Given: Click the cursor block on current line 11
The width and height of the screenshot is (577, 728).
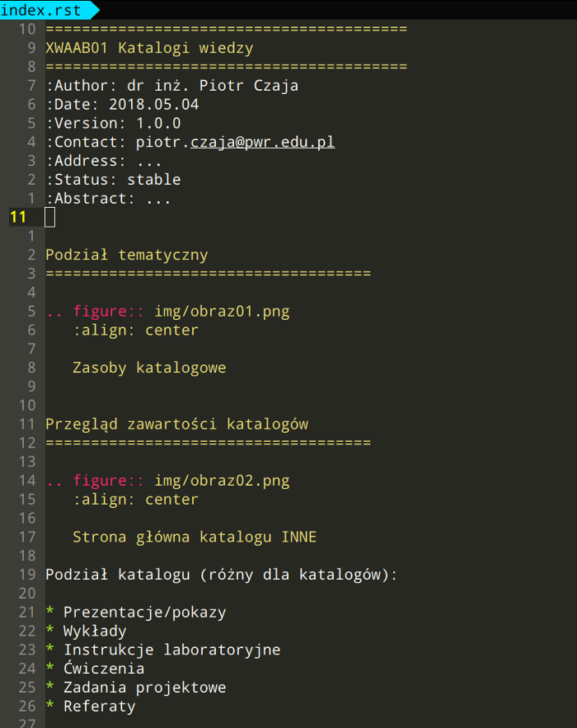Looking at the screenshot, I should [x=50, y=218].
